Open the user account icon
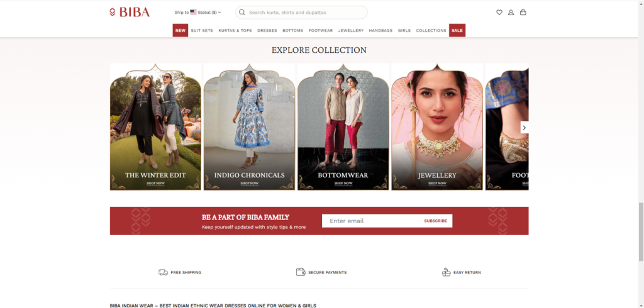The height and width of the screenshot is (308, 644). 511,13
